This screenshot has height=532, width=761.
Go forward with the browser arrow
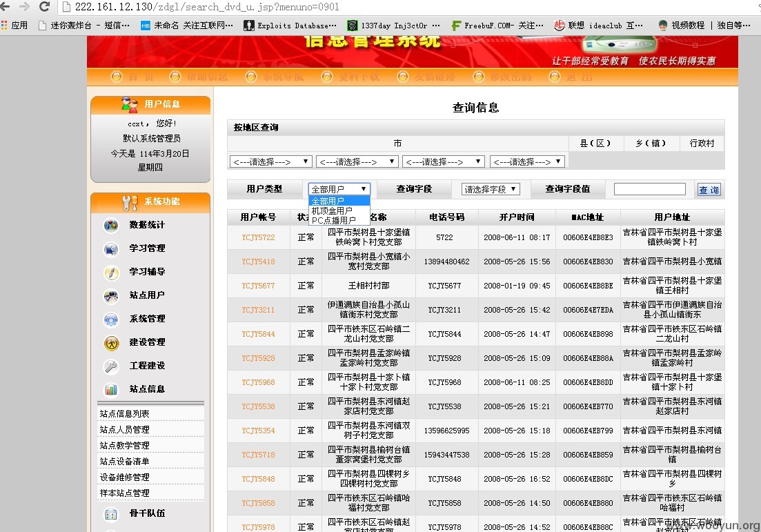pyautogui.click(x=24, y=7)
